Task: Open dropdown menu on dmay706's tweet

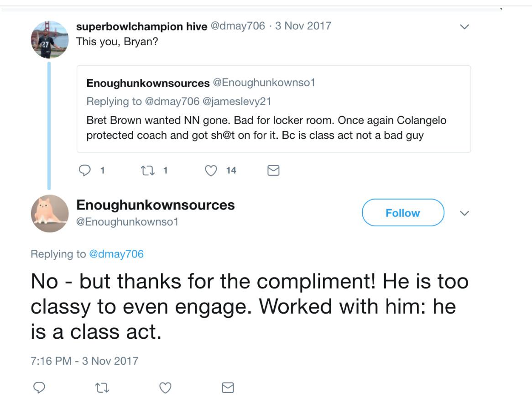Action: click(x=464, y=27)
